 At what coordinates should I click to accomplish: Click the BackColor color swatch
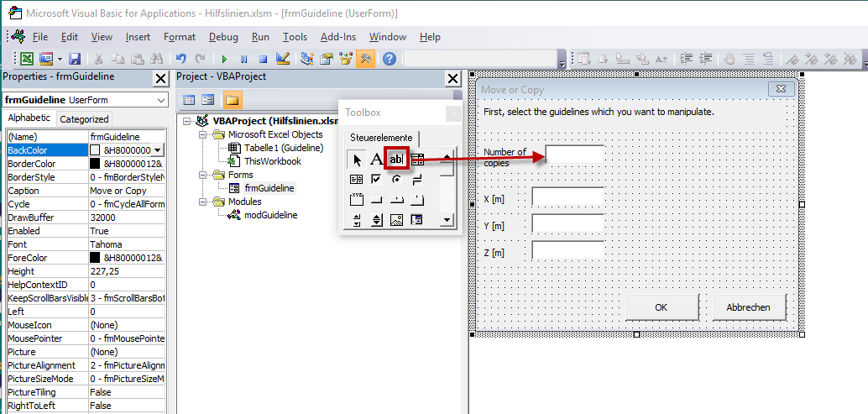point(95,150)
